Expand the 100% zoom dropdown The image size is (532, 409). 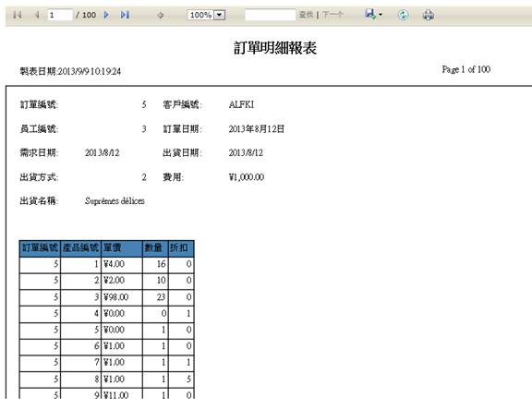220,15
